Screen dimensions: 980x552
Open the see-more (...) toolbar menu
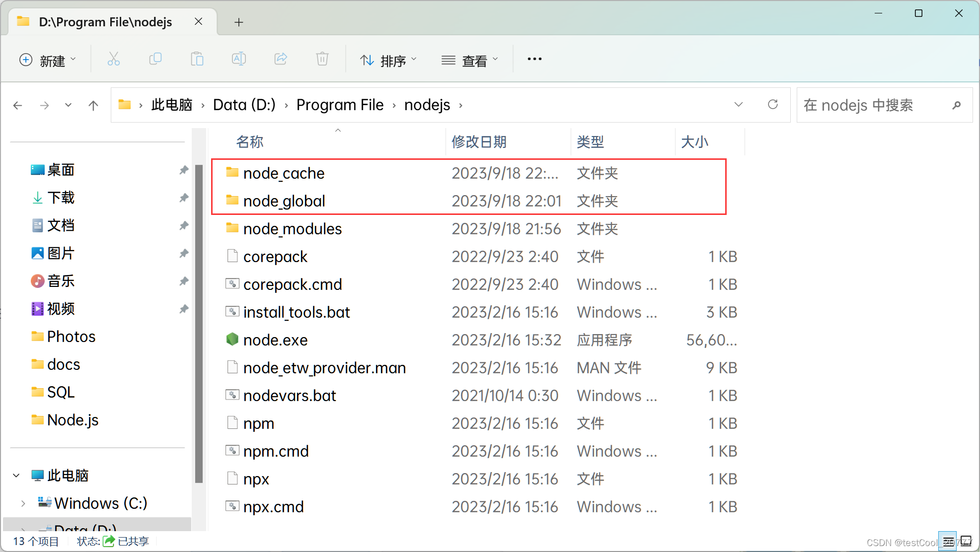pos(534,59)
